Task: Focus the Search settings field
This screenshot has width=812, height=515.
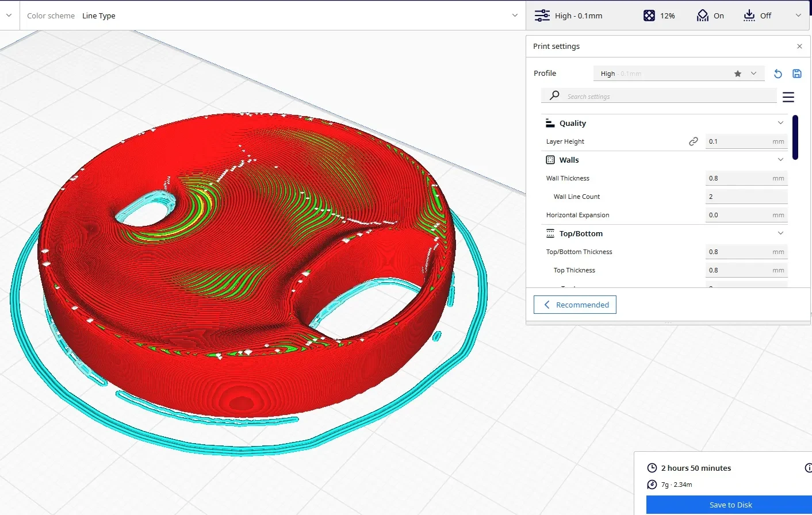Action: [x=659, y=96]
